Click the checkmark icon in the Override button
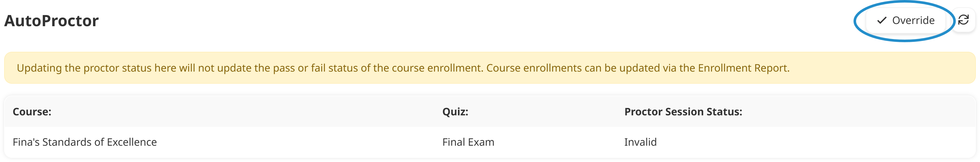 (x=882, y=20)
